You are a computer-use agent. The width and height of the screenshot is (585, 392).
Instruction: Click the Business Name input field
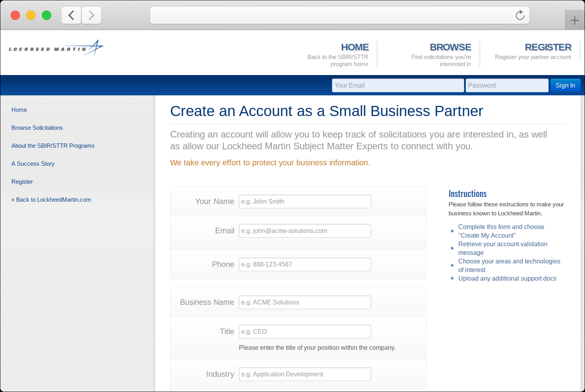[305, 302]
